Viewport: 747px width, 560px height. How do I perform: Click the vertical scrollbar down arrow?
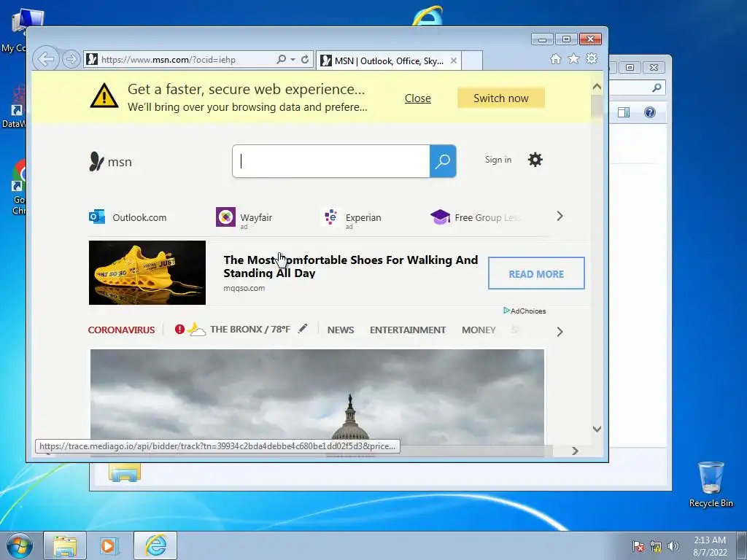tap(597, 429)
